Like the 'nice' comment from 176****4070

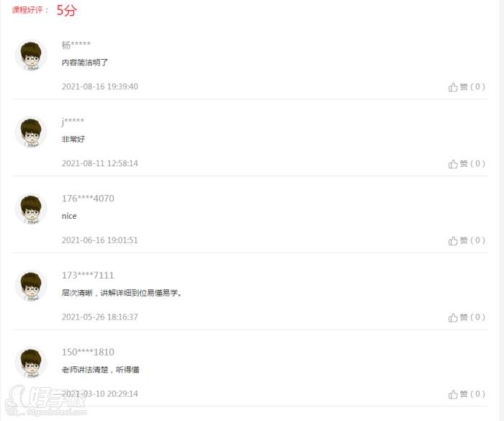coord(467,240)
